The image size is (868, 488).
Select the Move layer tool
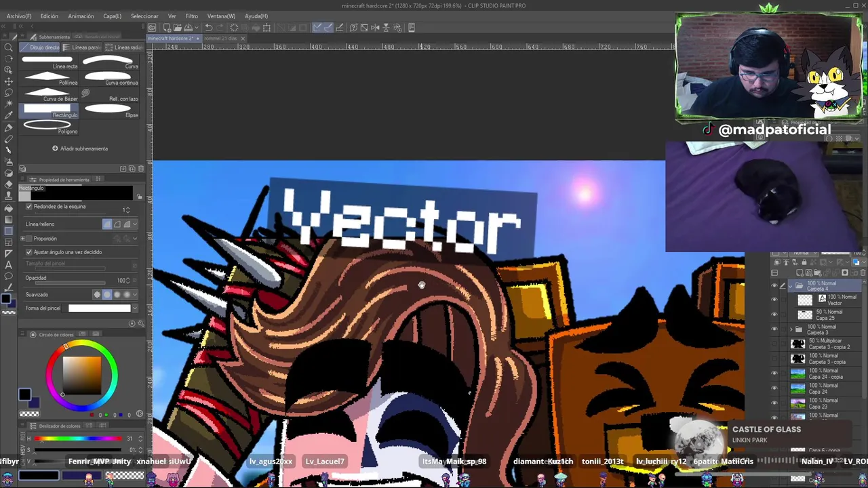[x=8, y=81]
